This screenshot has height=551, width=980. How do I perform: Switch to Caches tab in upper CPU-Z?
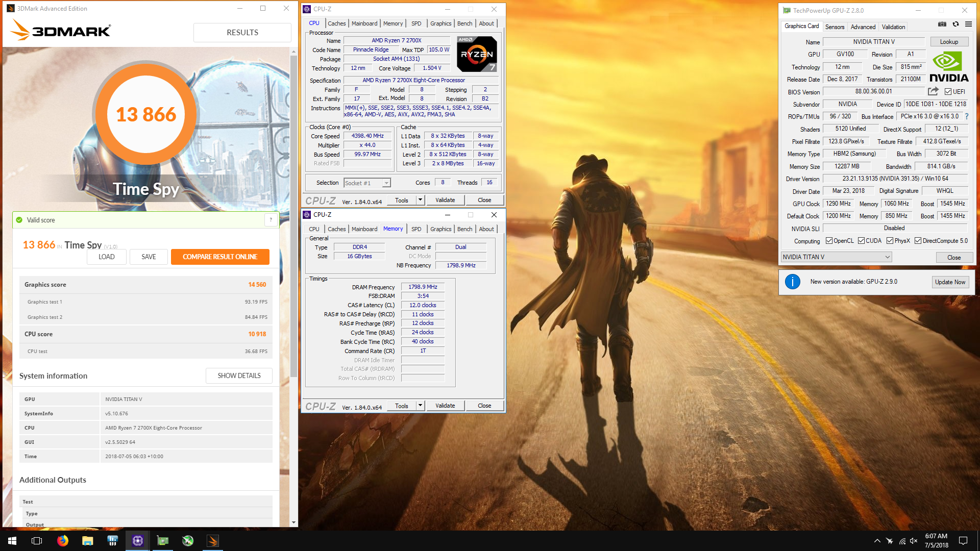point(336,23)
